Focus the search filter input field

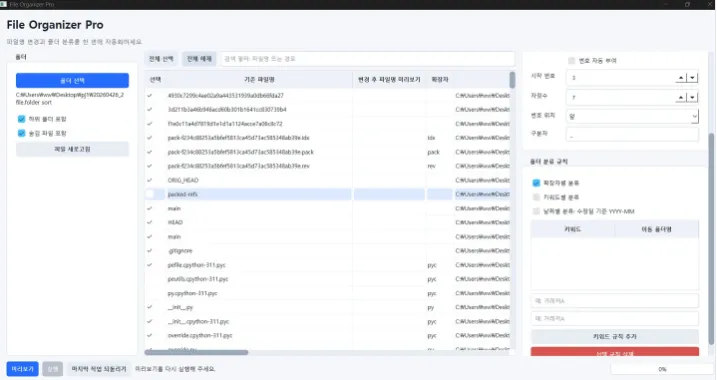[368, 59]
